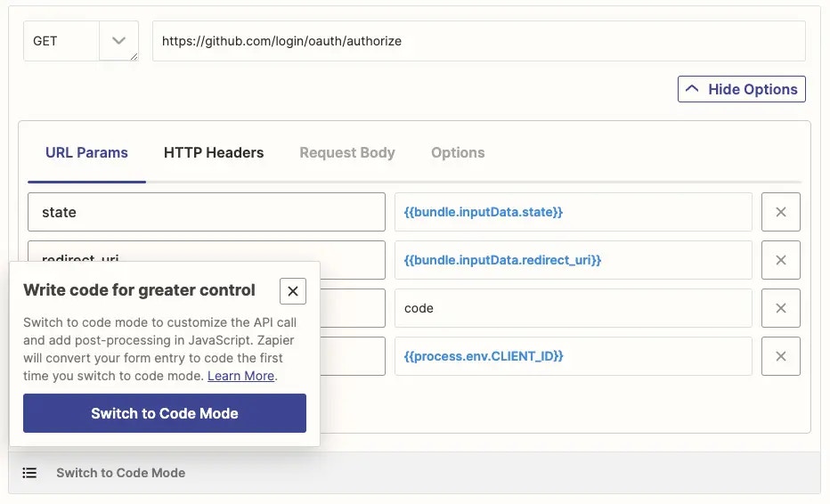Screen dimensions: 830x504
Task: Click the blue Switch to Code Mode button
Action: coord(165,413)
